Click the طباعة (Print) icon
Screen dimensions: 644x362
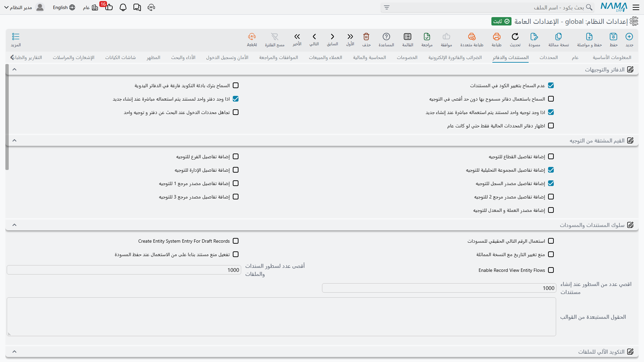pyautogui.click(x=496, y=37)
